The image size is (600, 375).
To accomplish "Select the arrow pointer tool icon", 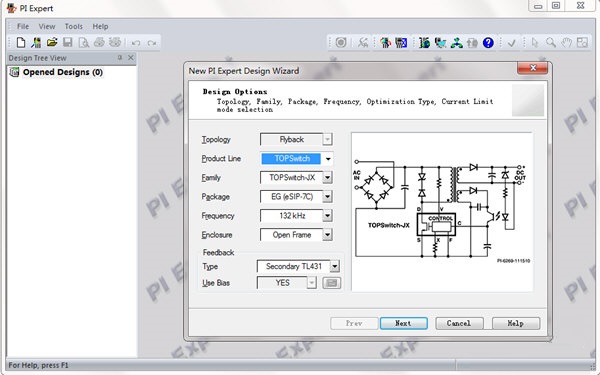I will pos(535,42).
